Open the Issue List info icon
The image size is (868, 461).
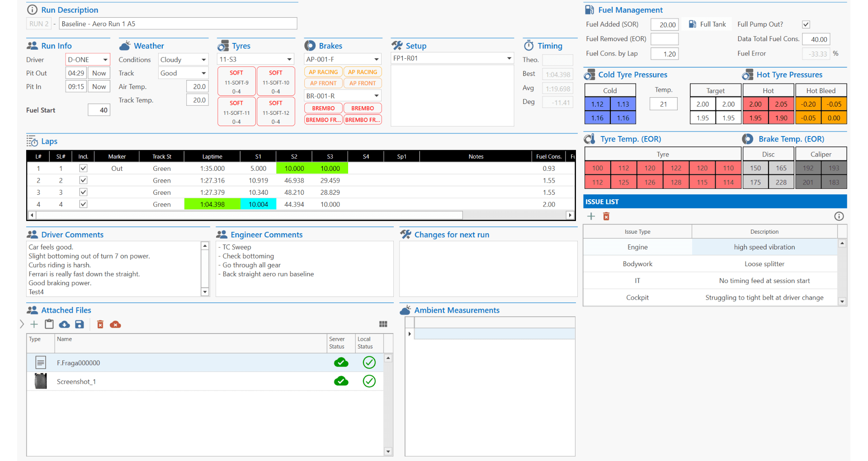839,216
